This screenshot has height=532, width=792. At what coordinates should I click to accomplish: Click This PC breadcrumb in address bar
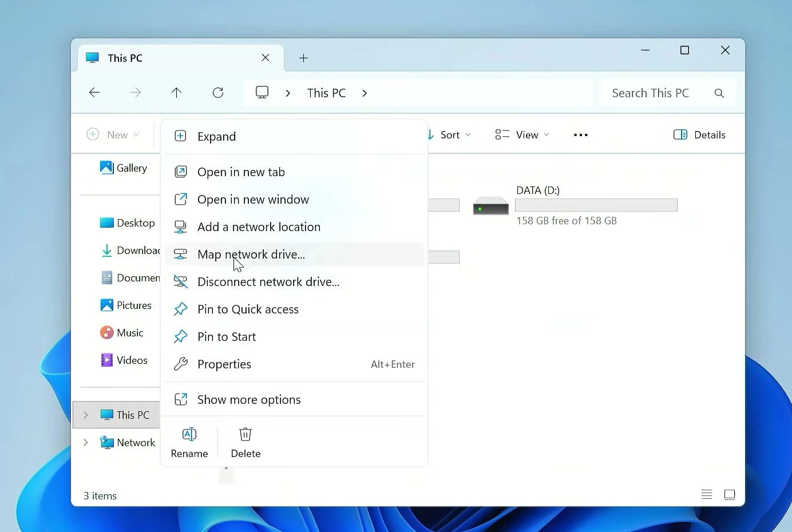pyautogui.click(x=326, y=93)
